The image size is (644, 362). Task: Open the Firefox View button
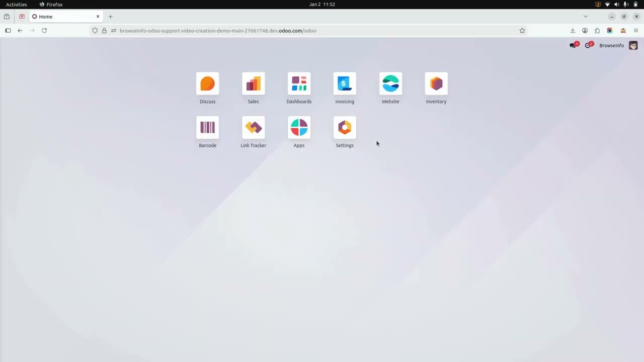click(x=7, y=17)
